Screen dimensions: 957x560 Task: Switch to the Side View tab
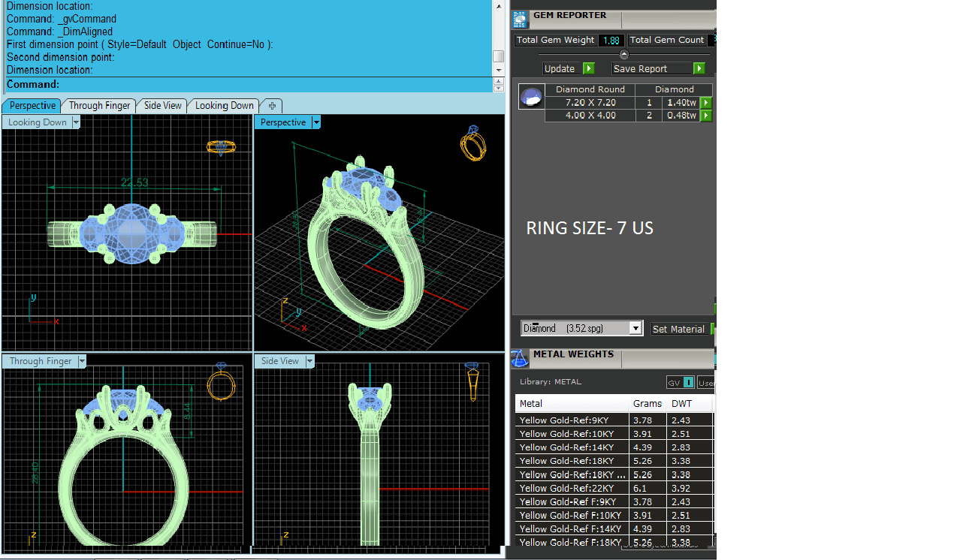(162, 106)
